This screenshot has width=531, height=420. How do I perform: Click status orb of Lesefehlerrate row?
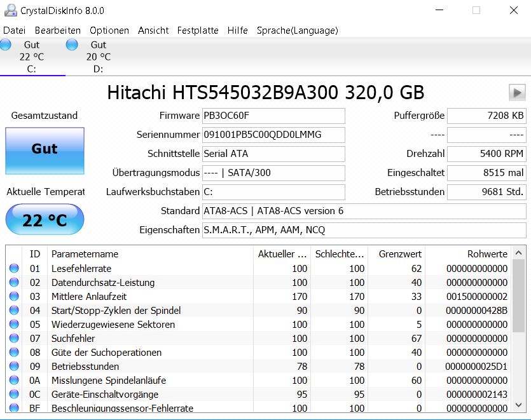[x=14, y=268]
